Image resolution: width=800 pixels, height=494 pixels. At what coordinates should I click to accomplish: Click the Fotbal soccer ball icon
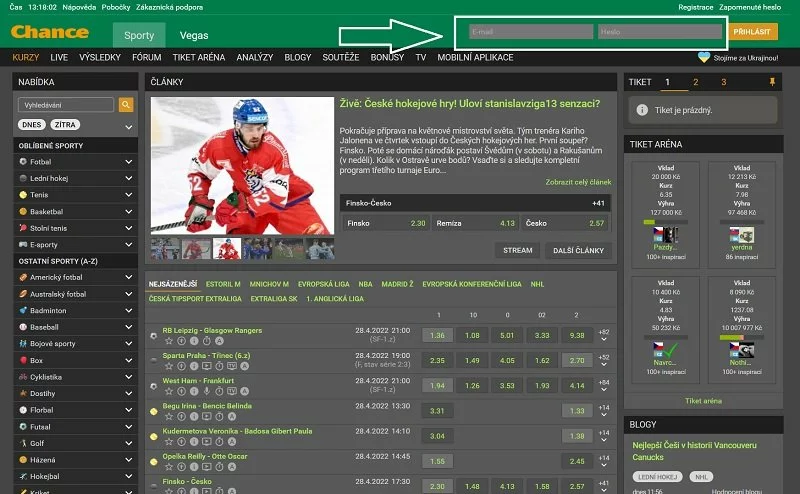click(x=23, y=161)
